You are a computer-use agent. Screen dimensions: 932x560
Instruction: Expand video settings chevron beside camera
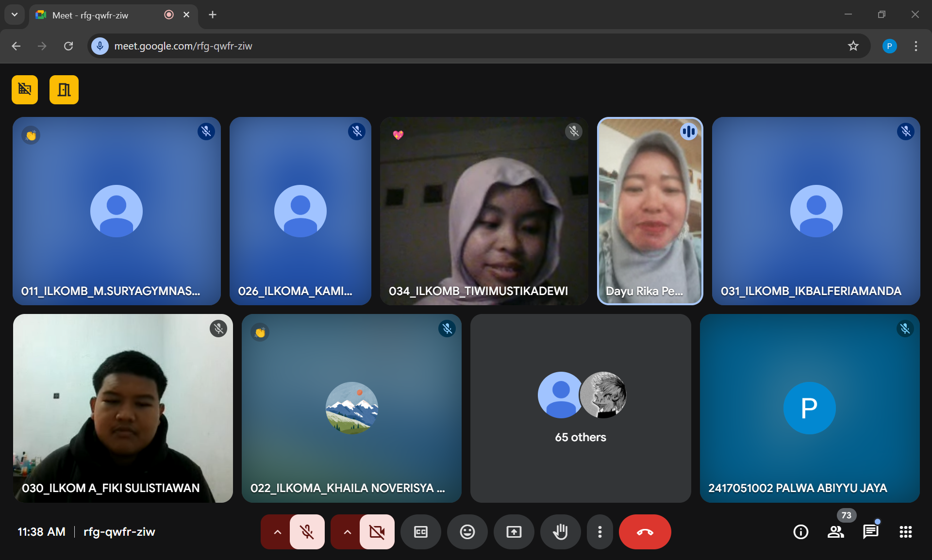[x=347, y=532]
